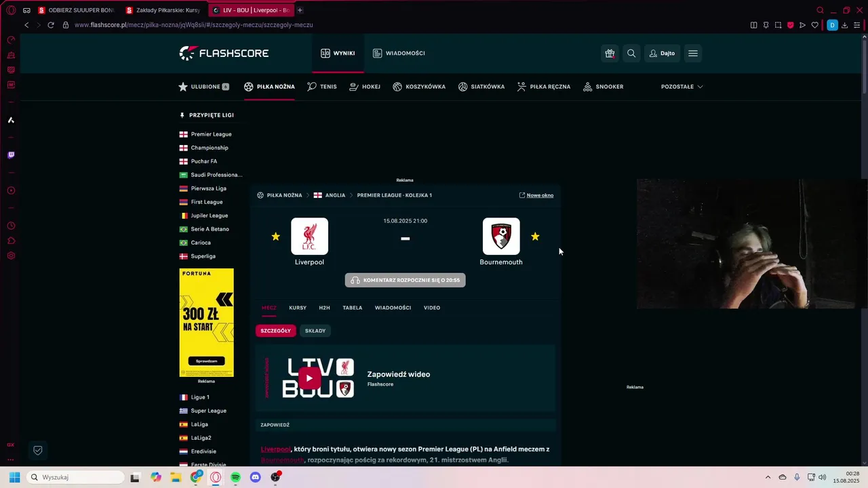Open Spotify from the taskbar
The width and height of the screenshot is (868, 488).
tap(235, 477)
